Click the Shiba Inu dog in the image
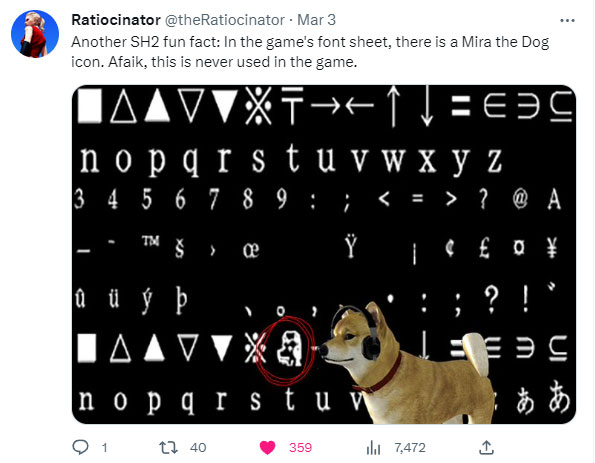 click(404, 364)
